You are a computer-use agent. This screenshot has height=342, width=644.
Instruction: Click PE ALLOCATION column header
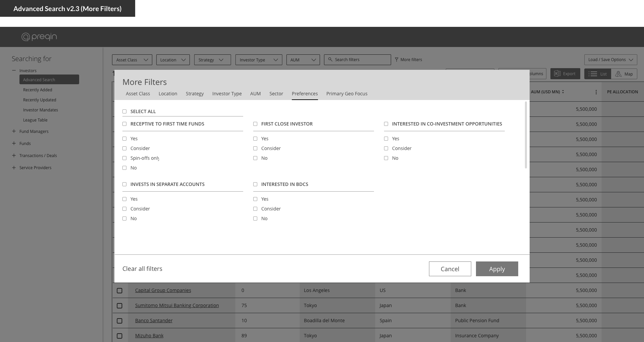click(x=623, y=92)
